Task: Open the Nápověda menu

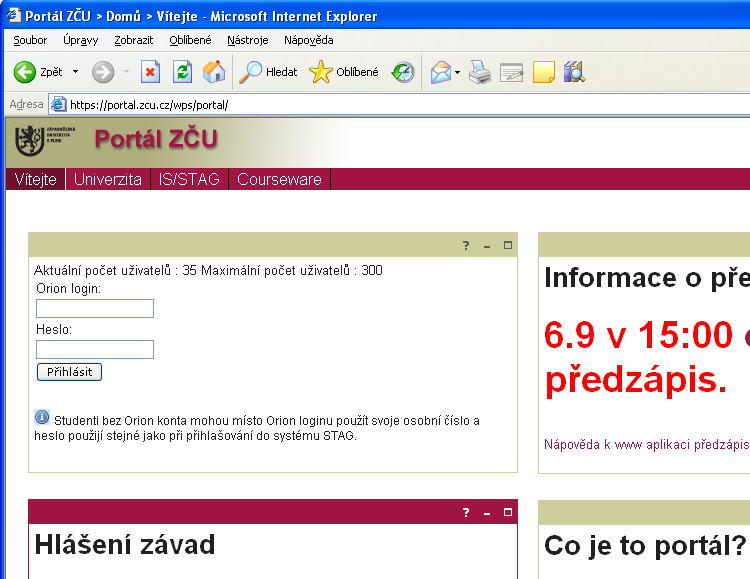Action: point(309,40)
